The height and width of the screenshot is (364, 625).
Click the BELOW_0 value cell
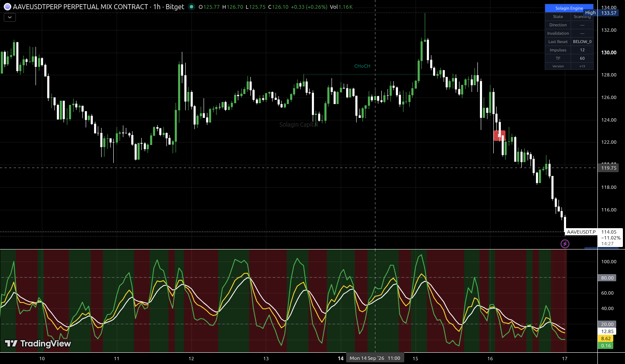pos(582,42)
